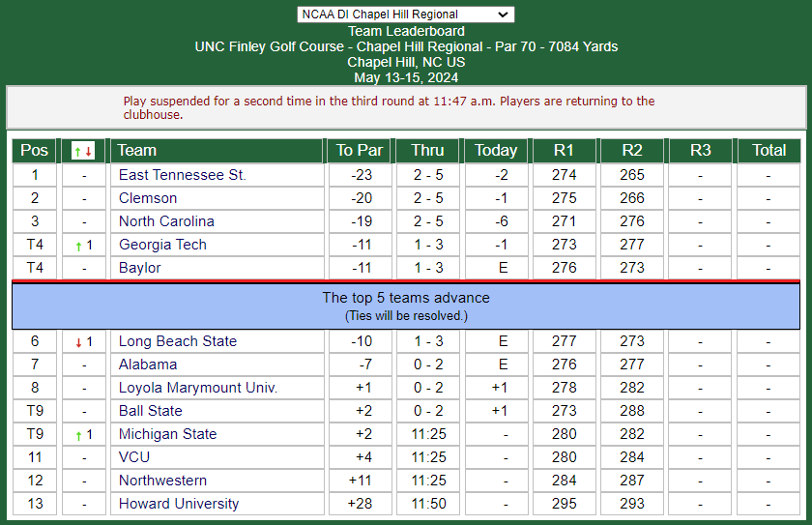Viewport: 812px width, 525px height.
Task: Click the To Par column header
Action: point(360,151)
